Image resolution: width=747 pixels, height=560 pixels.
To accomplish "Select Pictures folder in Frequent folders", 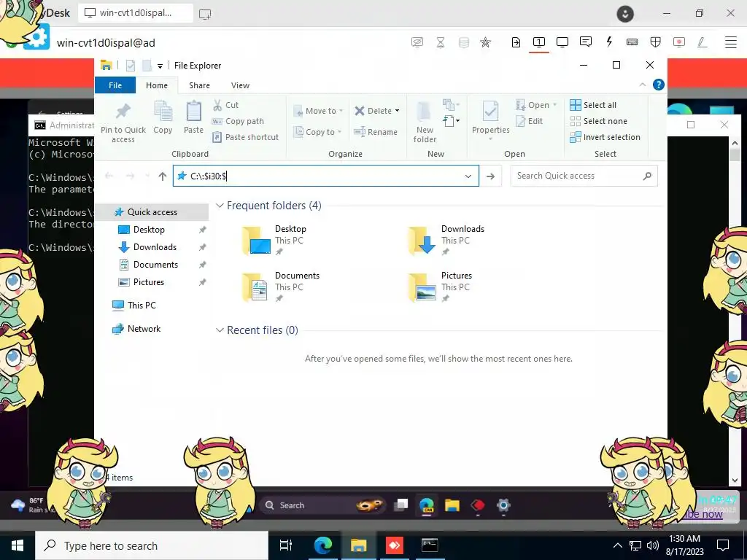I will (441, 287).
